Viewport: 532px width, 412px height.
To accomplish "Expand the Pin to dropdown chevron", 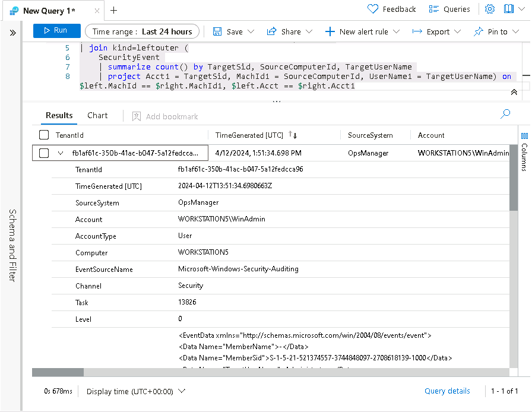I will coord(516,31).
